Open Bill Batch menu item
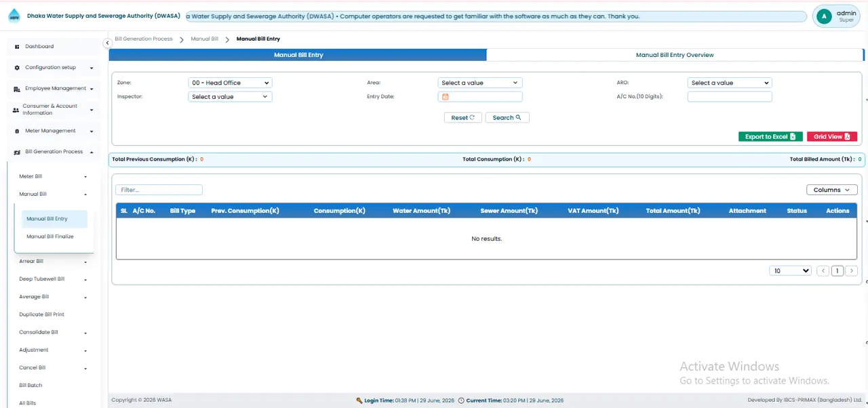 [x=31, y=385]
